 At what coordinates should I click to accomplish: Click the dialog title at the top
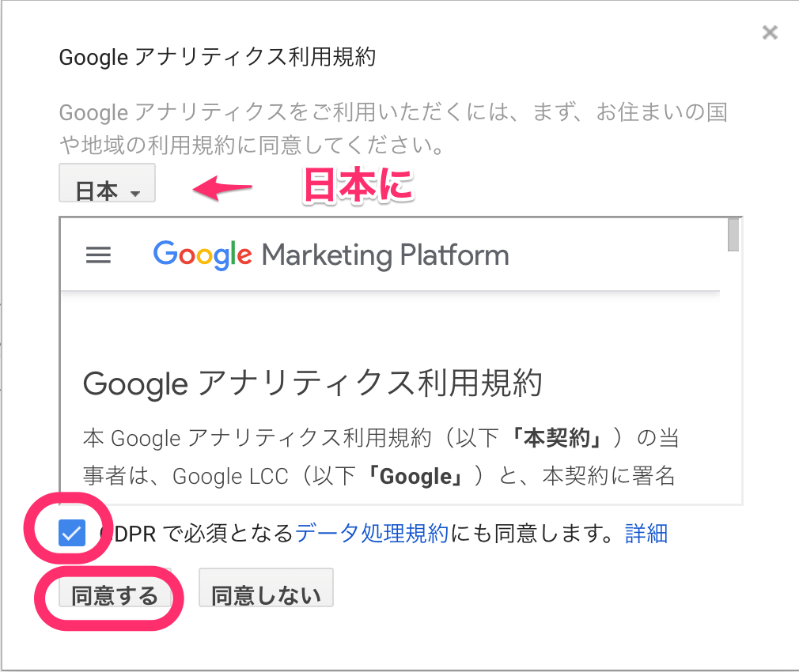217,58
